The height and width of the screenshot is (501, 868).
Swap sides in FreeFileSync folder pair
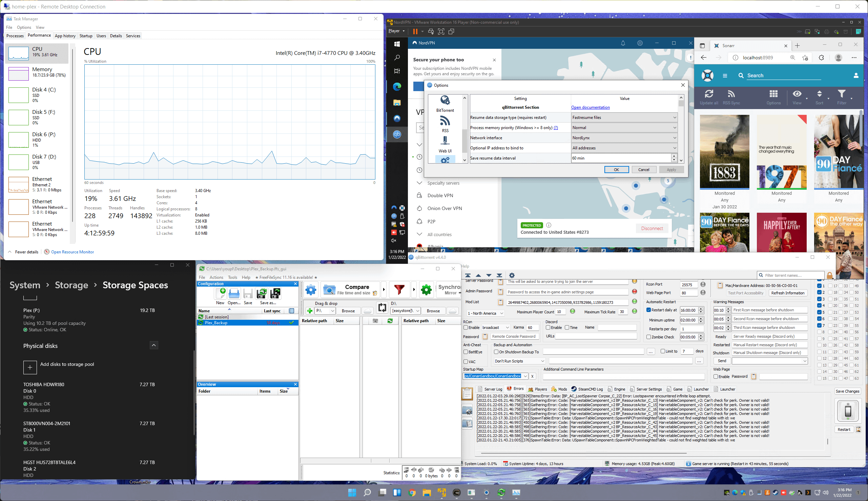point(382,307)
